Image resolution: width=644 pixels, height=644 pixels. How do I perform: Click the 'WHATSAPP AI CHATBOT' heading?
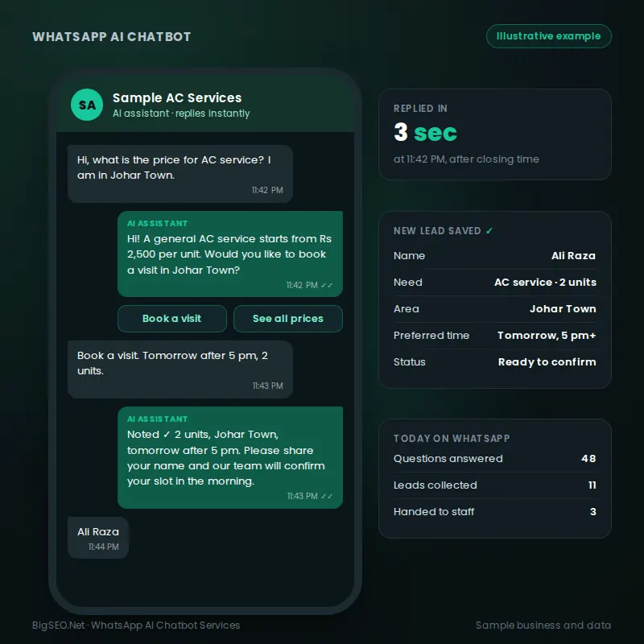click(112, 37)
